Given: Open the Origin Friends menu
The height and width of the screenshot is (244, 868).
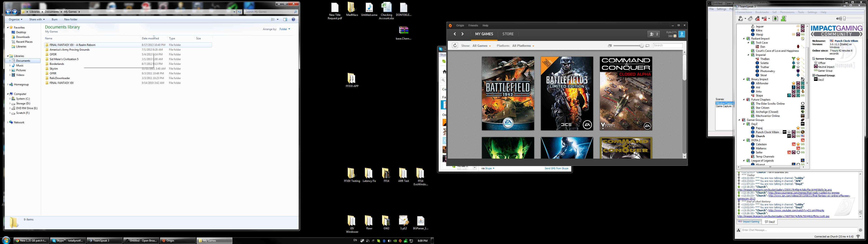Looking at the screenshot, I should [x=473, y=26].
